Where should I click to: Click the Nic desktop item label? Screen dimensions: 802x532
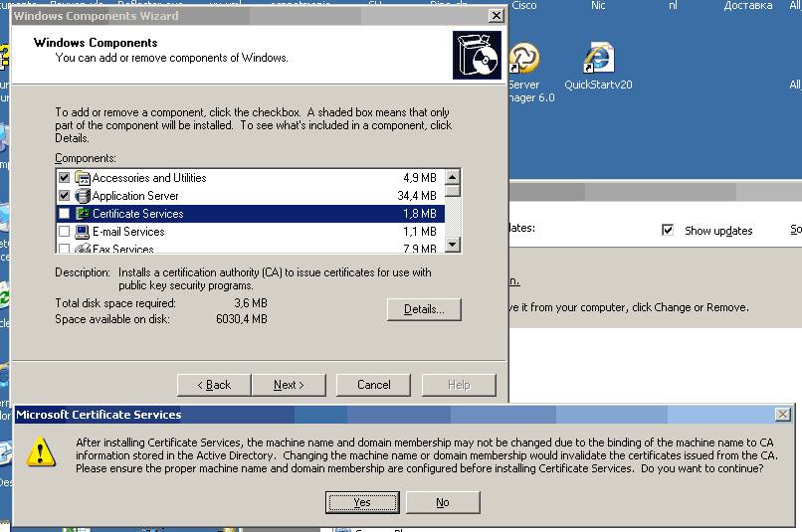point(598,6)
